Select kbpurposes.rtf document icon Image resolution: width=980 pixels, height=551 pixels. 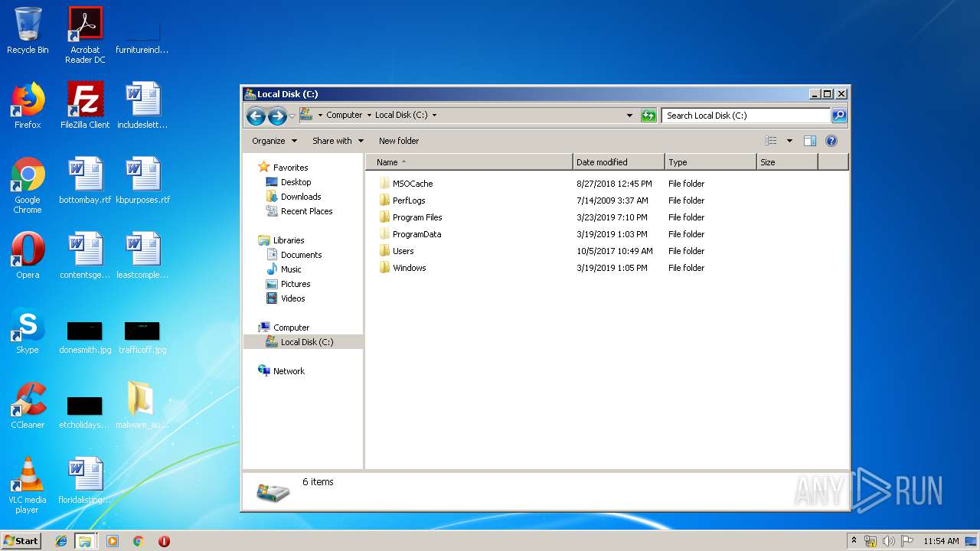[142, 181]
